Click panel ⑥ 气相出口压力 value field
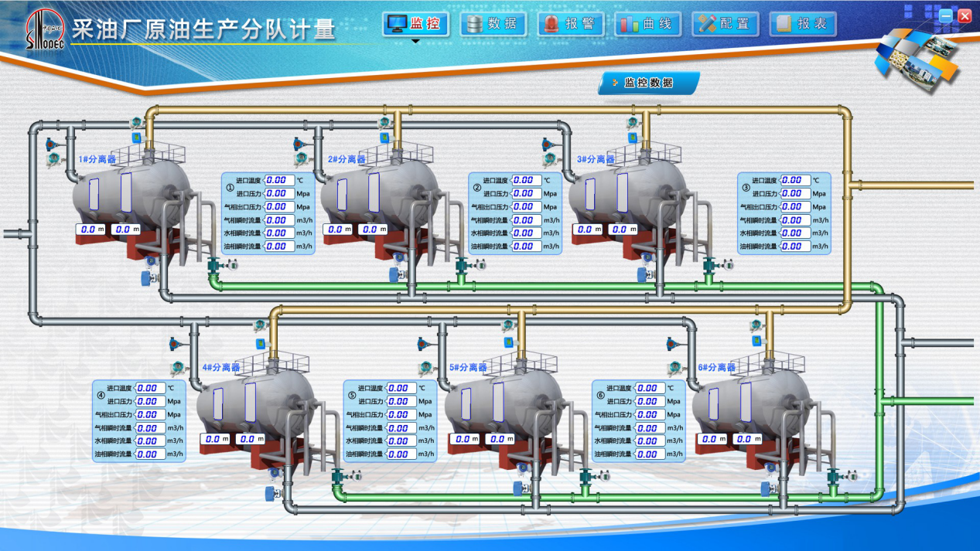Viewport: 980px width, 551px height. coord(650,414)
